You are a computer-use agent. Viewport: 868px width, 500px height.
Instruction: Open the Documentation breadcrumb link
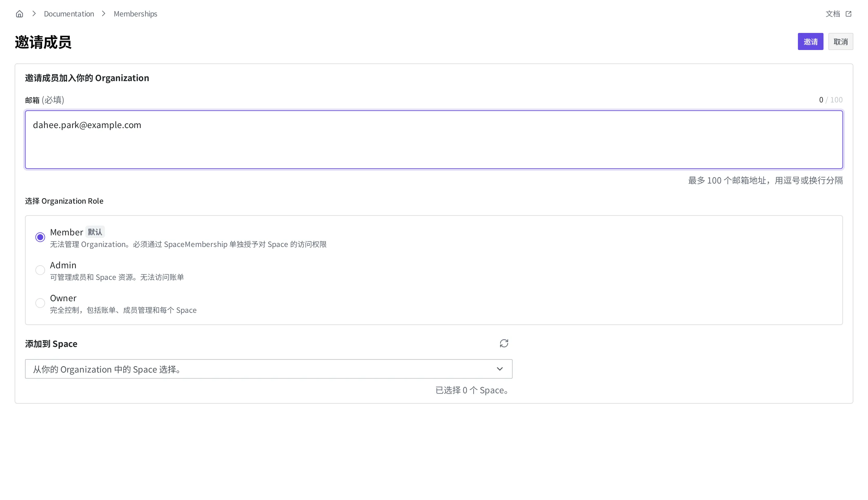tap(69, 14)
